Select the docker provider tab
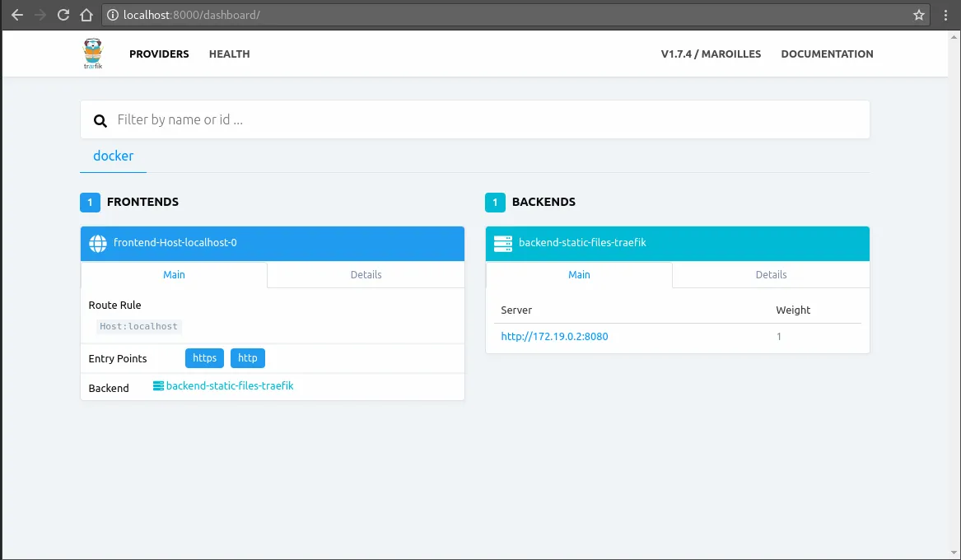Viewport: 961px width, 560px height. point(113,156)
